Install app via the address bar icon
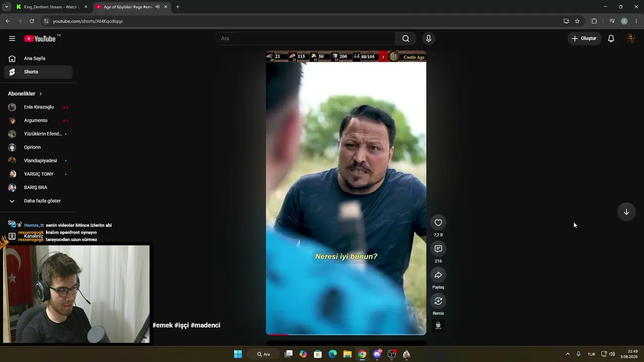Viewport: 644px width, 362px height. [x=566, y=21]
